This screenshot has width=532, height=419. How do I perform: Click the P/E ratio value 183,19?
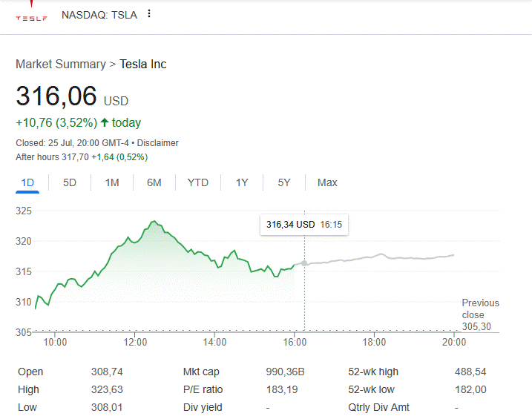click(282, 389)
